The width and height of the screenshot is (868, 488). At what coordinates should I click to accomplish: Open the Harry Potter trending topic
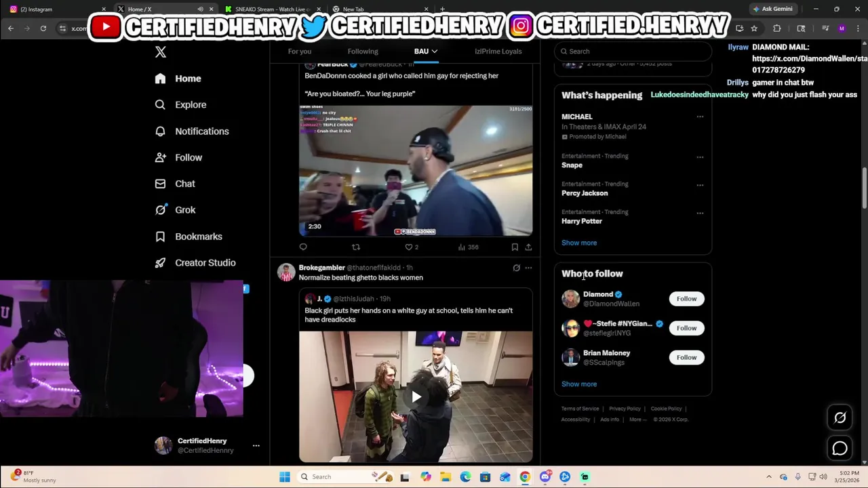pyautogui.click(x=582, y=221)
